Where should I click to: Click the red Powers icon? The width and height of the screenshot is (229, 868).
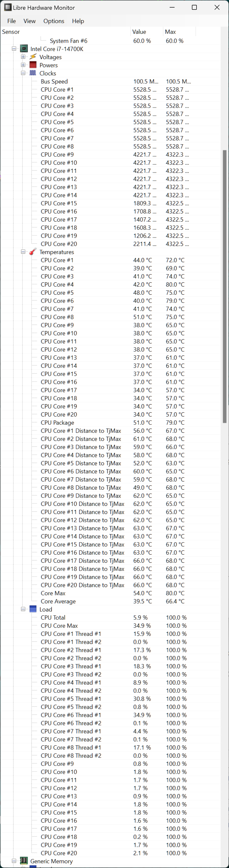pos(33,65)
